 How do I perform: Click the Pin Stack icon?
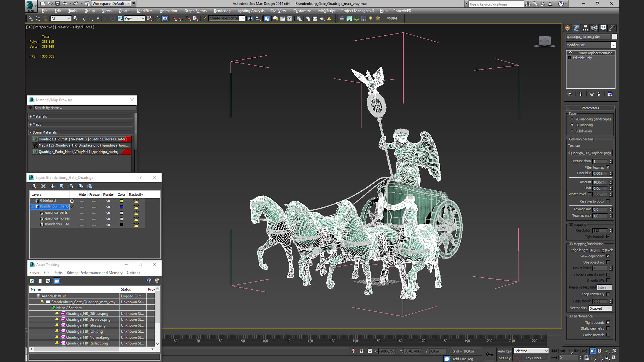pos(570,94)
